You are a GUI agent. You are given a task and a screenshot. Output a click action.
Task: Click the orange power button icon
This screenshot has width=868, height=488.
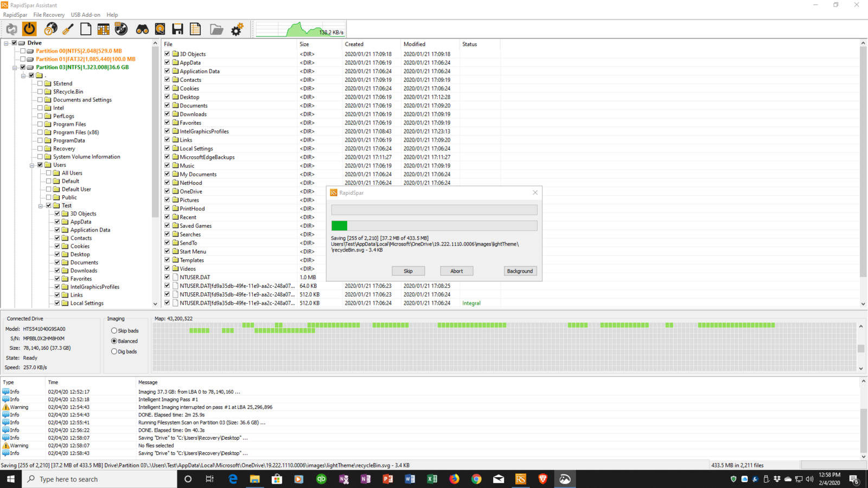(29, 29)
